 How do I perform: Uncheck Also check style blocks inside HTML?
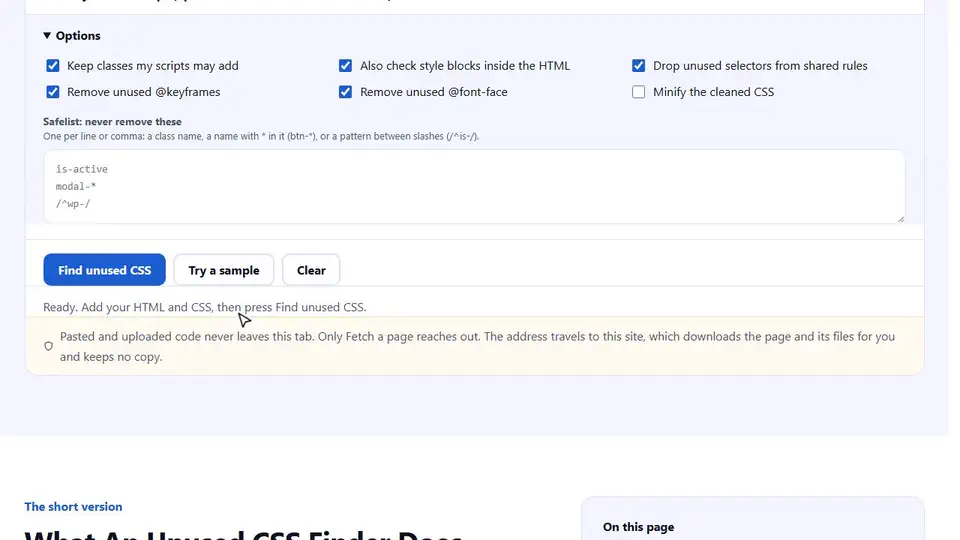tap(345, 66)
